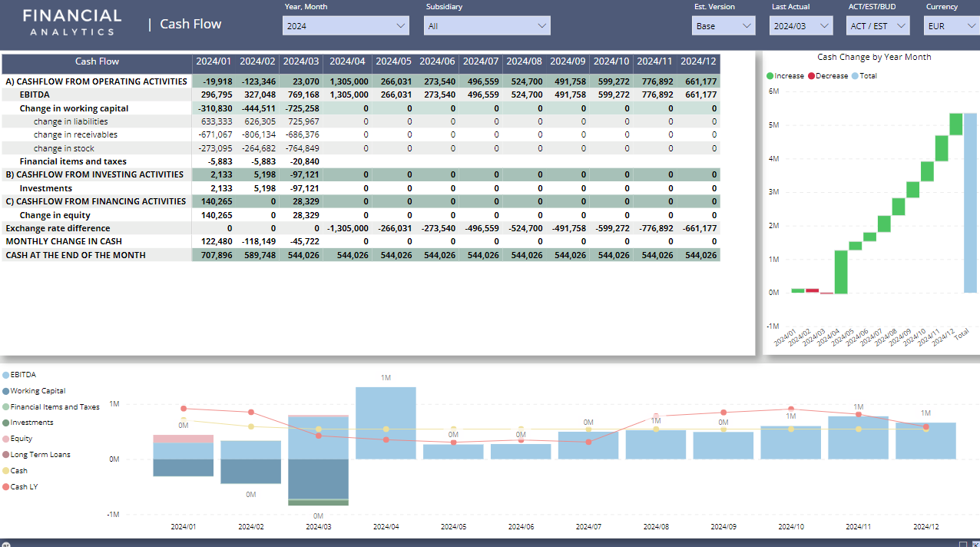
Task: Select the Total bar in waterfall chart
Action: coord(970,203)
